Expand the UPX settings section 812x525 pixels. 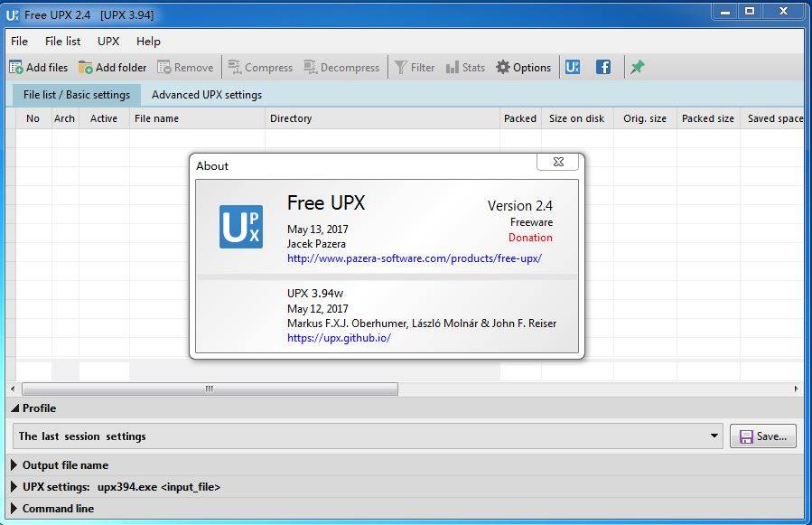(14, 487)
